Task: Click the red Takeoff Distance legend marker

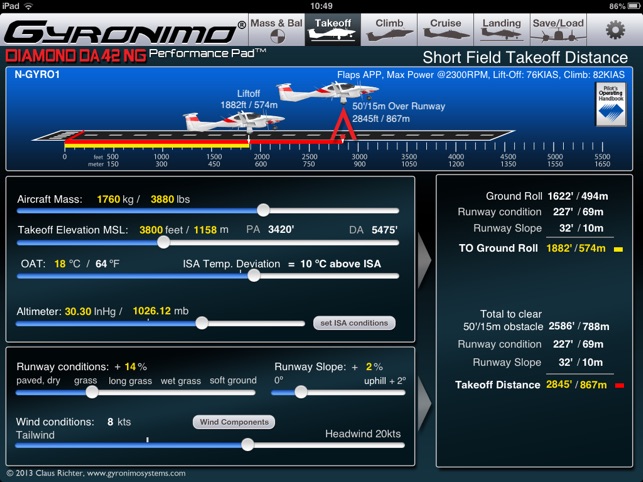Action: click(x=619, y=385)
